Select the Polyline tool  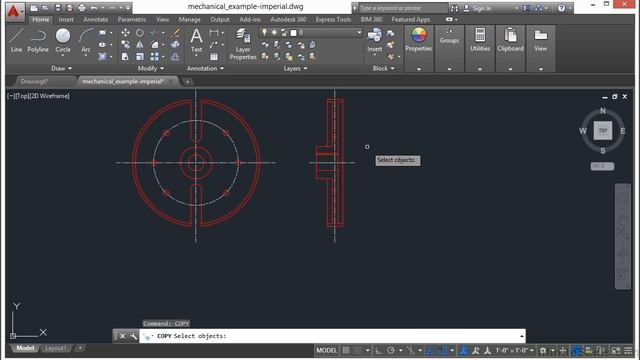point(38,41)
